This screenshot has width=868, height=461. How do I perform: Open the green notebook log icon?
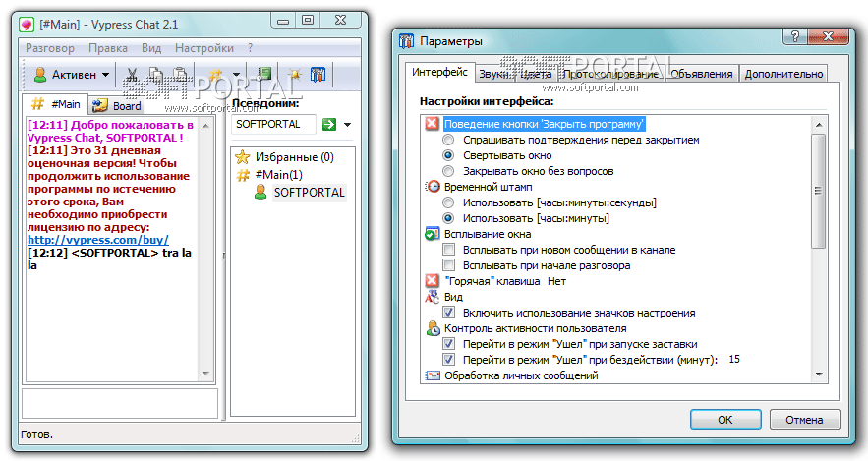click(x=264, y=74)
